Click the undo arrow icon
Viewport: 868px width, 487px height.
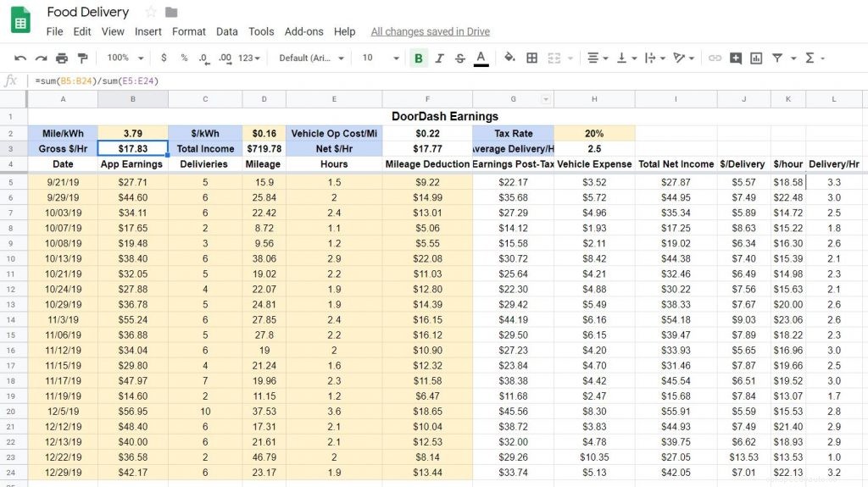click(x=20, y=58)
